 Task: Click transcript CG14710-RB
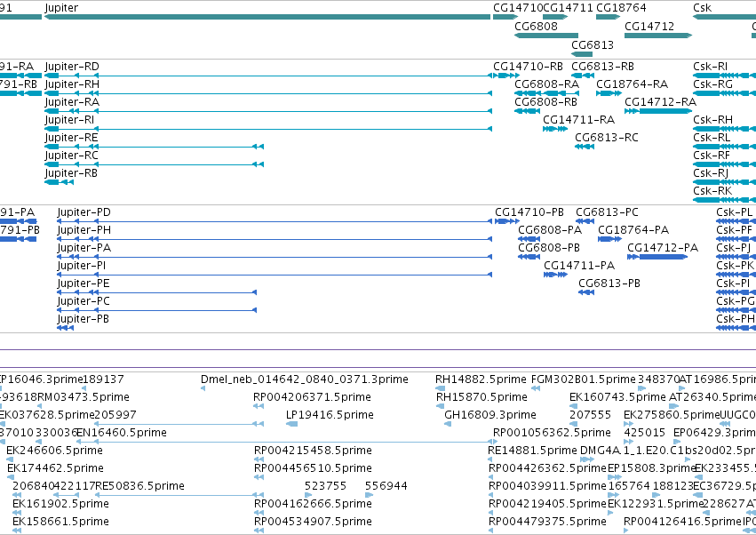point(505,76)
